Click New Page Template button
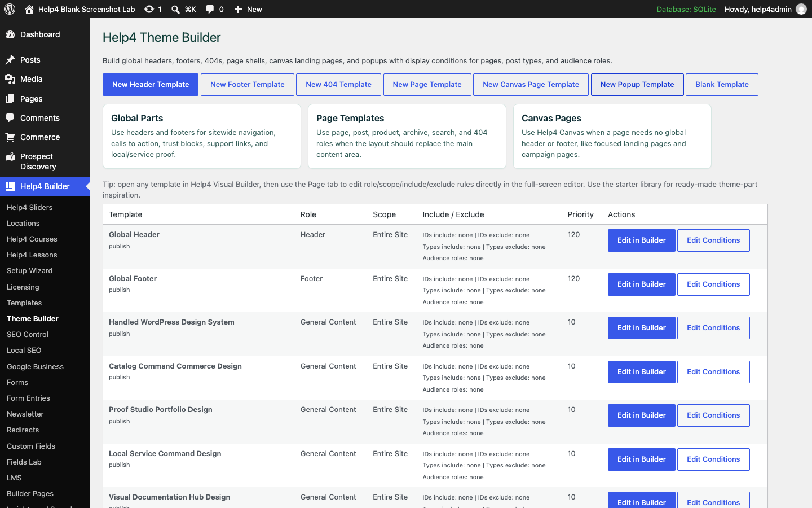 pos(427,85)
